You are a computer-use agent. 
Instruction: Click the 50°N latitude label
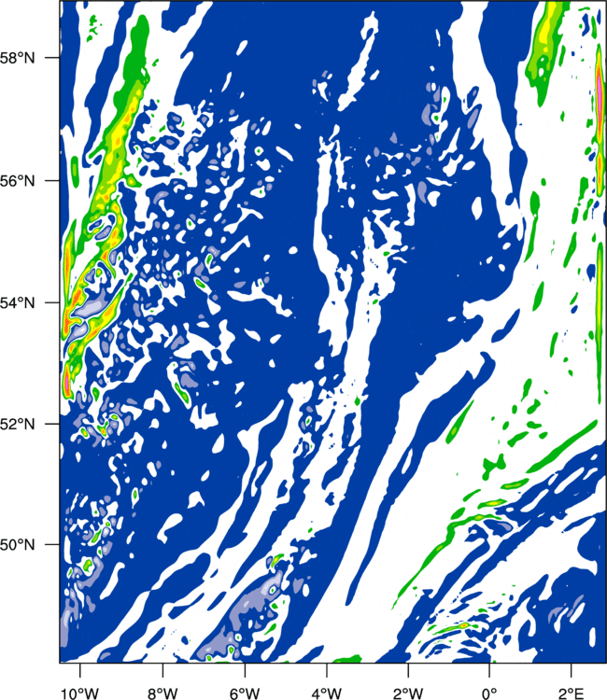18,545
